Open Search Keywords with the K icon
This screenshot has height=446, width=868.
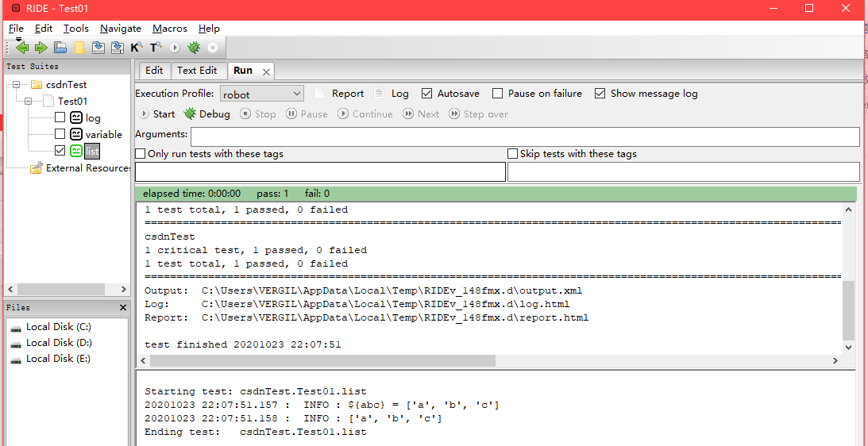point(137,48)
